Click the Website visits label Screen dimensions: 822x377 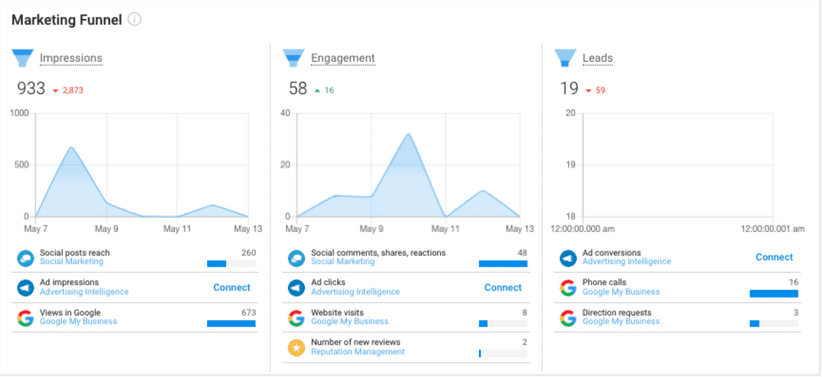[338, 313]
